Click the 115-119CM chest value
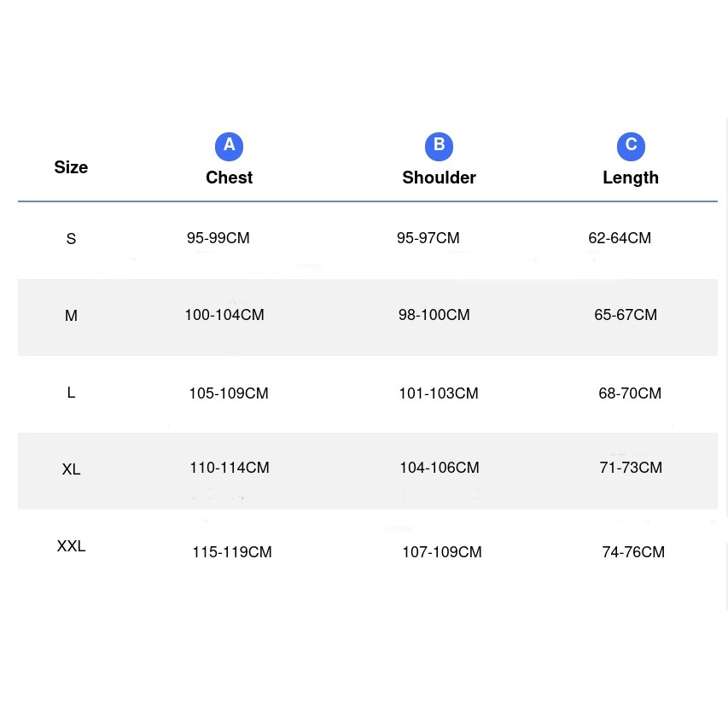This screenshot has height=728, width=728. [x=232, y=552]
